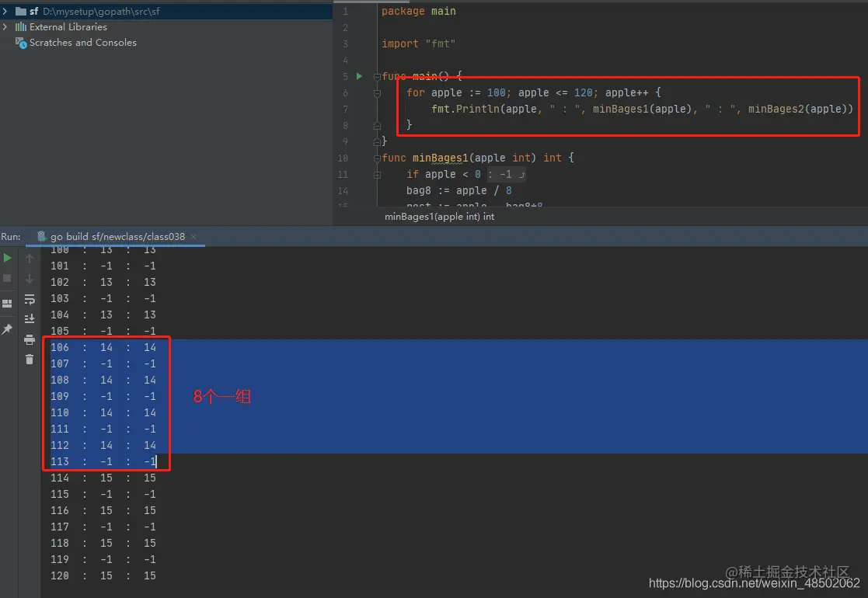Click console output row starting with 104
This screenshot has width=868, height=598.
(103, 315)
